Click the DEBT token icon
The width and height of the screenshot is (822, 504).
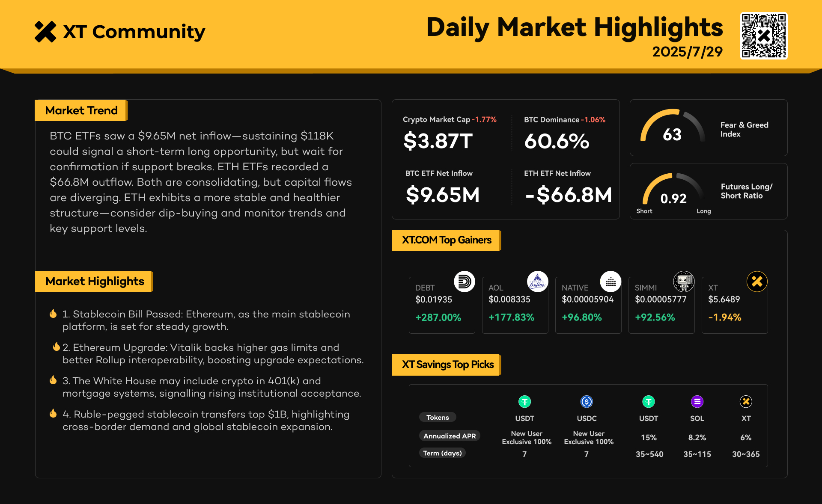tap(465, 282)
